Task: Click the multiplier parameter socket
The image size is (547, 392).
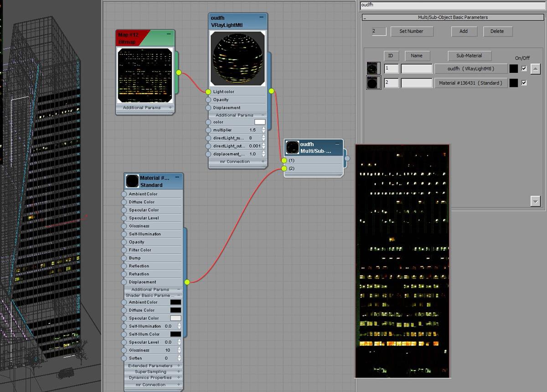Action: [x=208, y=130]
